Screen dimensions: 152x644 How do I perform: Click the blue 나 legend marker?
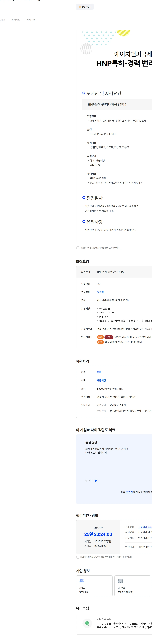[x=96, y=480]
